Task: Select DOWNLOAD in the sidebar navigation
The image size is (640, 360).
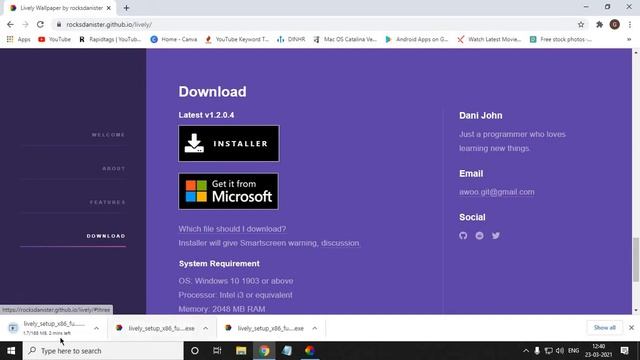Action: (106, 236)
